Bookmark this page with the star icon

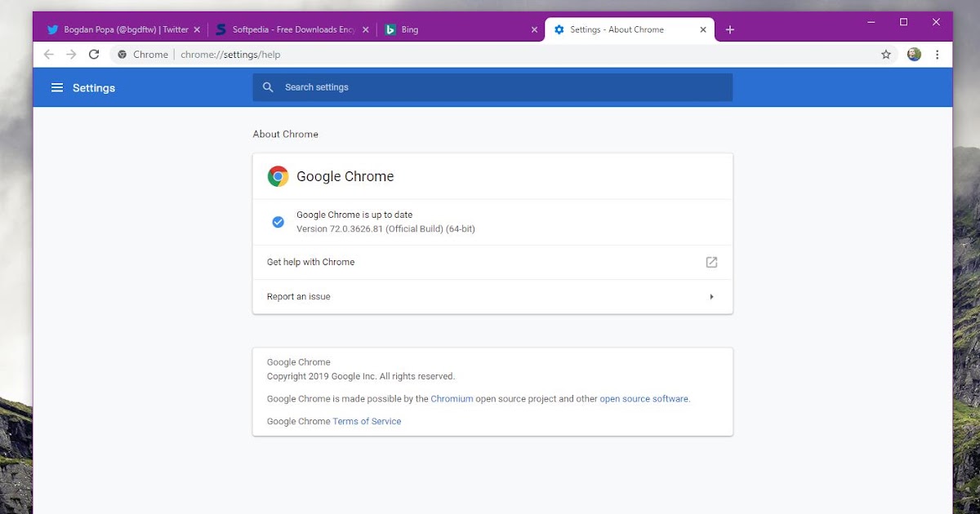(x=886, y=55)
